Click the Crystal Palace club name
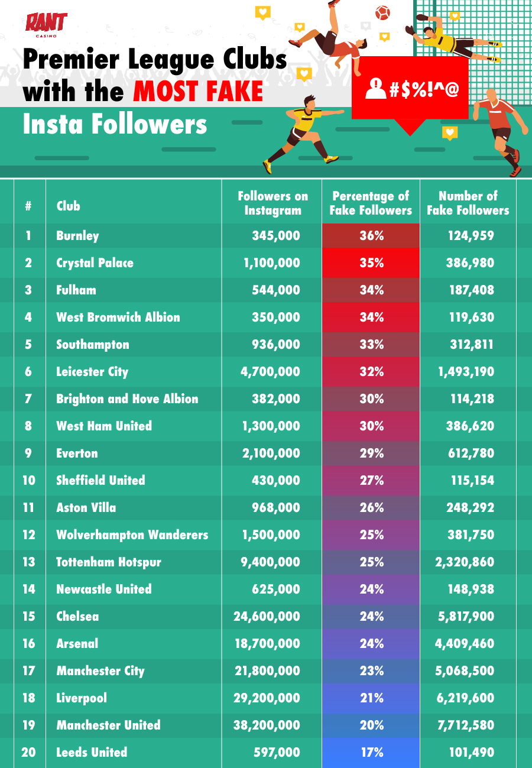 point(95,263)
